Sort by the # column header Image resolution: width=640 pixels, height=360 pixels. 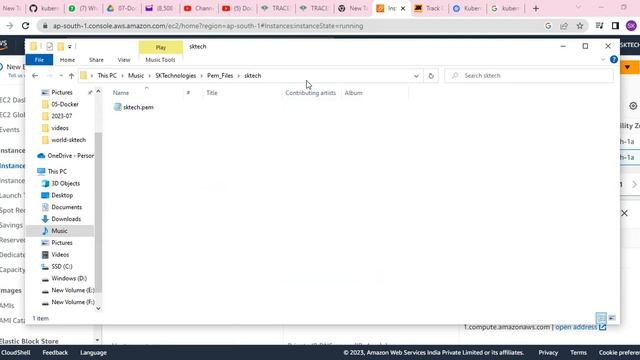point(188,93)
